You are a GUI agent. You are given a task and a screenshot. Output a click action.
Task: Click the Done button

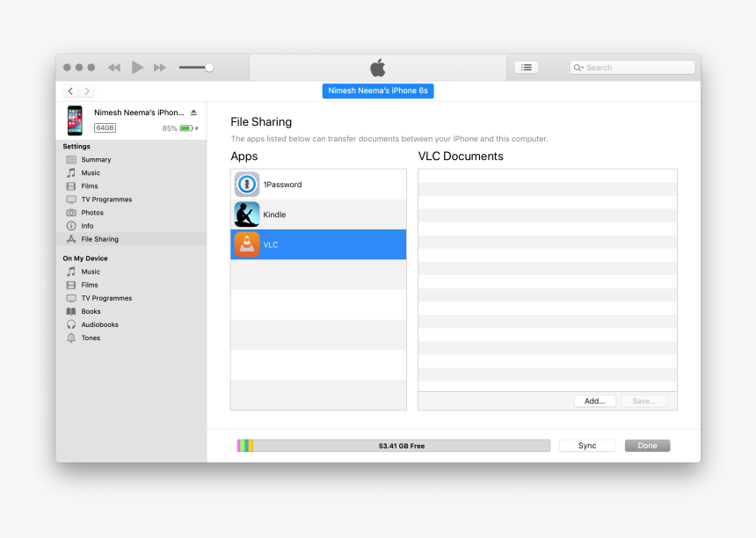pos(647,446)
